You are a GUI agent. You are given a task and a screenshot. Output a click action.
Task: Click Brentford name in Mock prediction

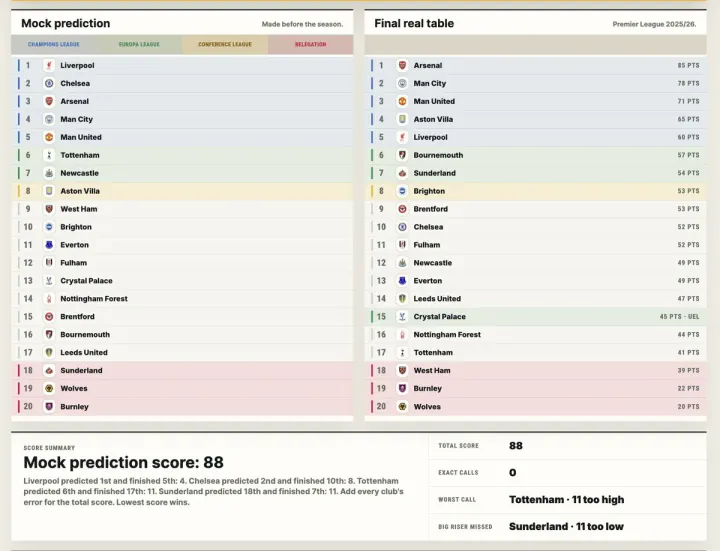(77, 316)
